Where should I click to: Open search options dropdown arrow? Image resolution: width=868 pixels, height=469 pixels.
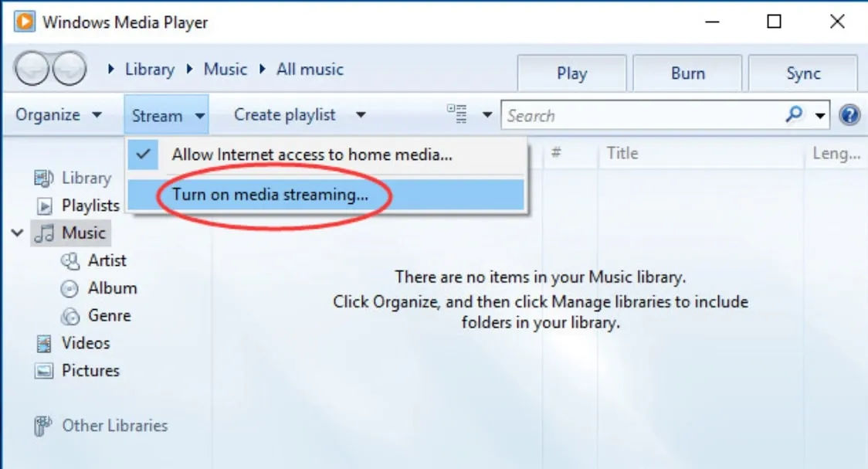tap(820, 116)
